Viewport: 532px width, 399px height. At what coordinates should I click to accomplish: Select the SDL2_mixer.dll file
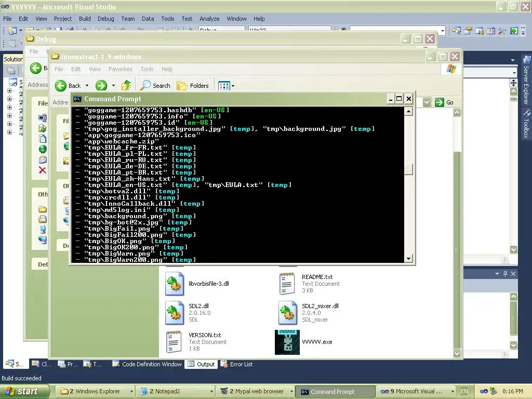tap(309, 312)
